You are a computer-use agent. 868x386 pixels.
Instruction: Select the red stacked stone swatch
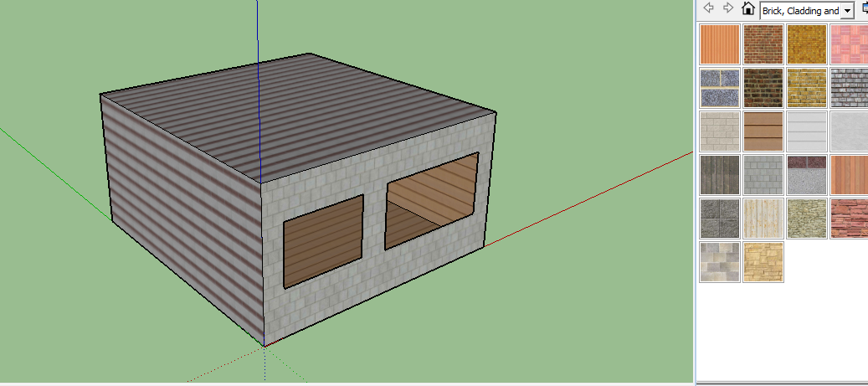[x=850, y=219]
